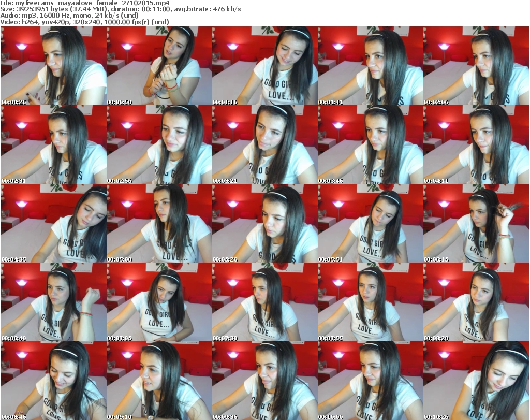
Task: Open the frame at timestamp 00:00:50
Action: click(x=159, y=66)
